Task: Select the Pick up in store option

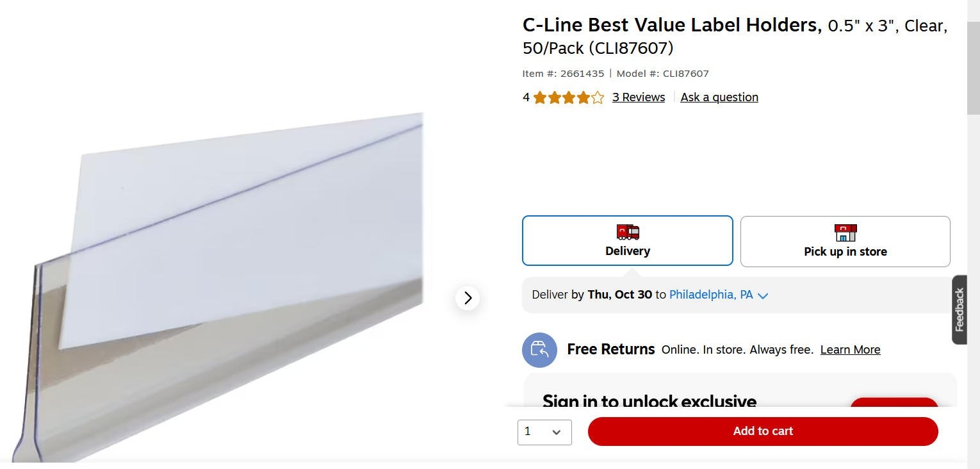Action: click(x=845, y=241)
